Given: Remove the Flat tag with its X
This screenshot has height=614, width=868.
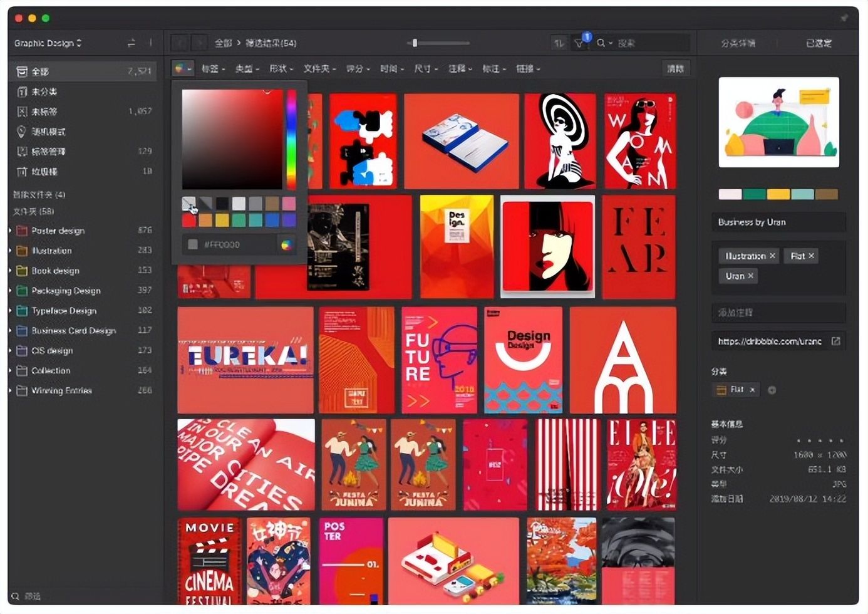Looking at the screenshot, I should (811, 256).
